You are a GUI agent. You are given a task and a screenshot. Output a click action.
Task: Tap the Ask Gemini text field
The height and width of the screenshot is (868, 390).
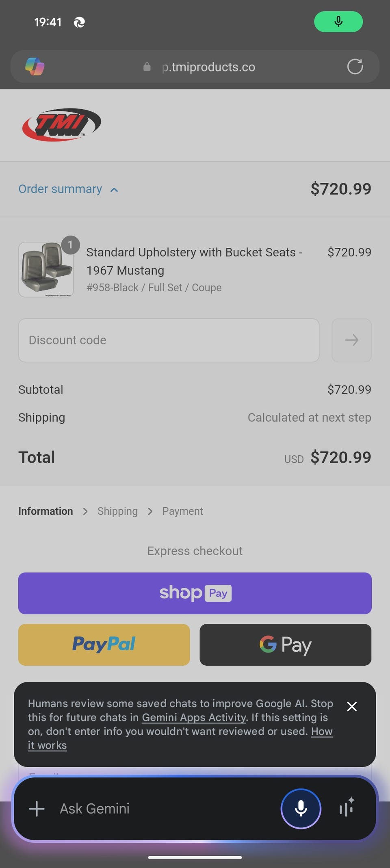coord(162,808)
